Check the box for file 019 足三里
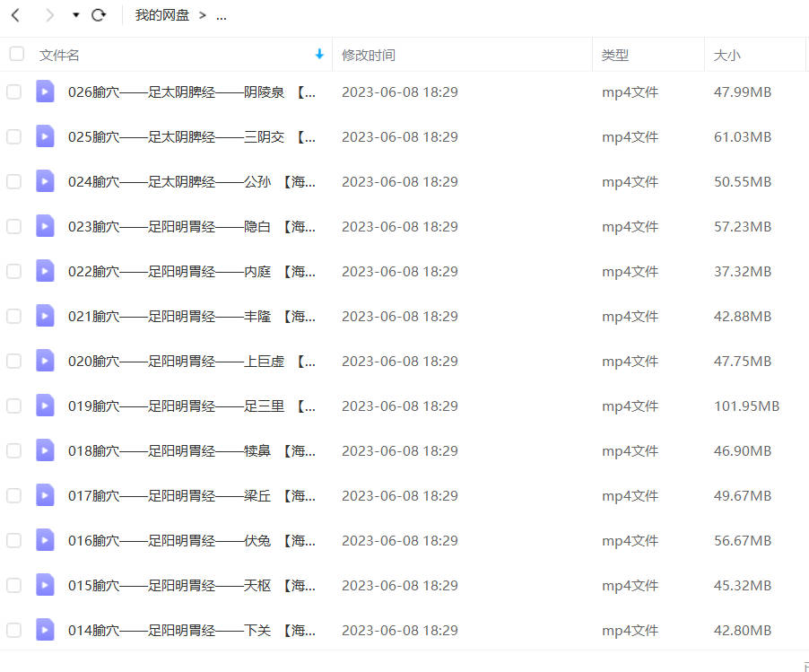Viewport: 809px width, 672px height. tap(14, 406)
